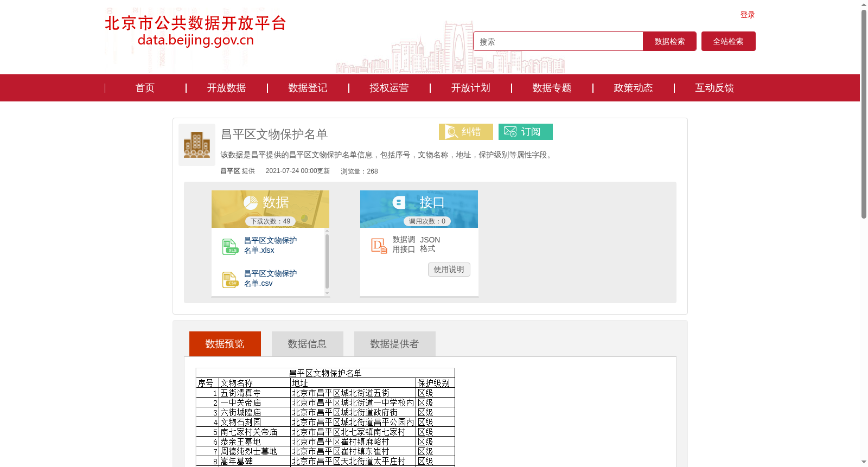
Task: Click the 恭亲王墓地 table cell
Action: pos(254,442)
